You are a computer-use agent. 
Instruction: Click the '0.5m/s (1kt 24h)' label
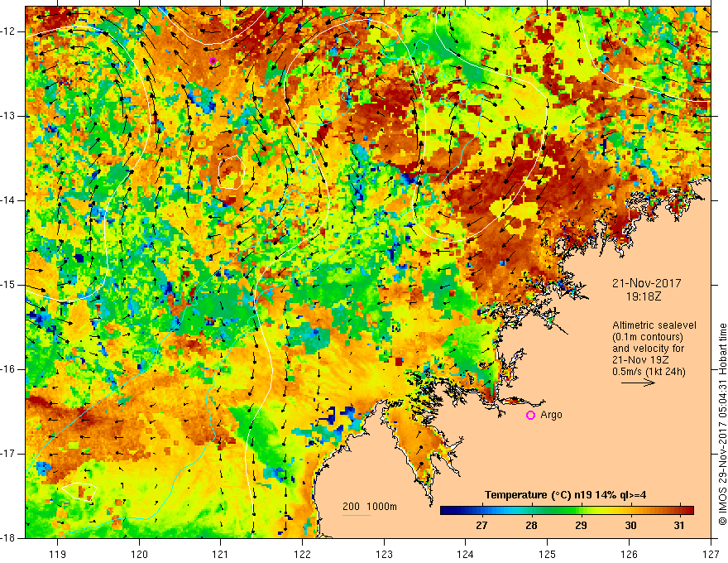pyautogui.click(x=649, y=372)
